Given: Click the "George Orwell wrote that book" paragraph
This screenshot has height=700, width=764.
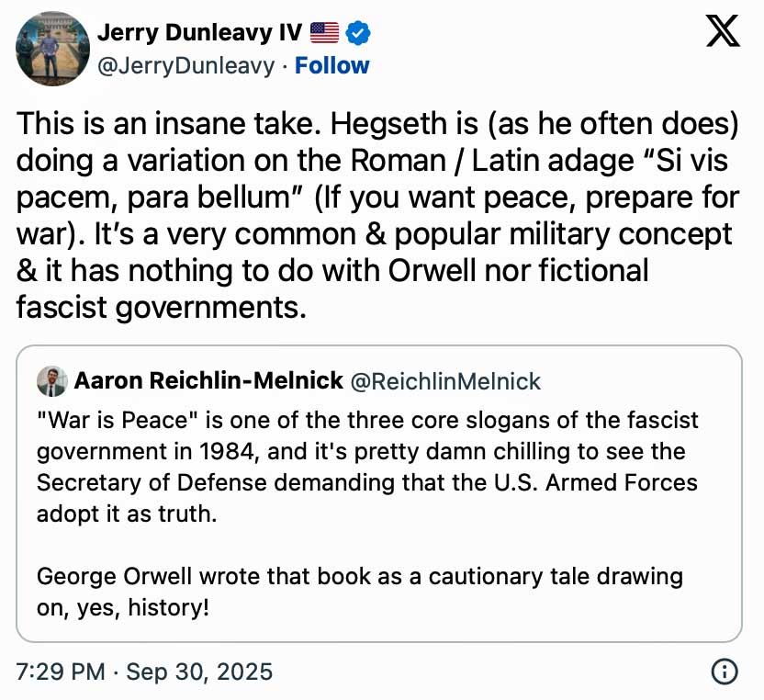Looking at the screenshot, I should click(x=359, y=592).
